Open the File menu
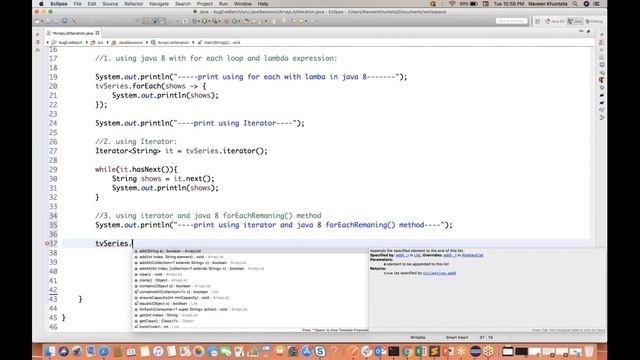The image size is (640, 360). pyautogui.click(x=78, y=4)
